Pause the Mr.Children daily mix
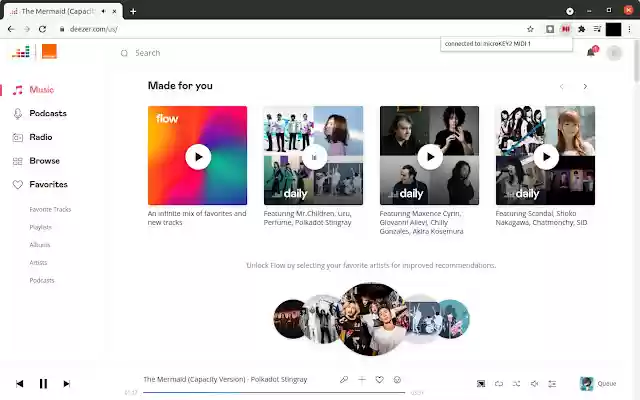 (314, 157)
